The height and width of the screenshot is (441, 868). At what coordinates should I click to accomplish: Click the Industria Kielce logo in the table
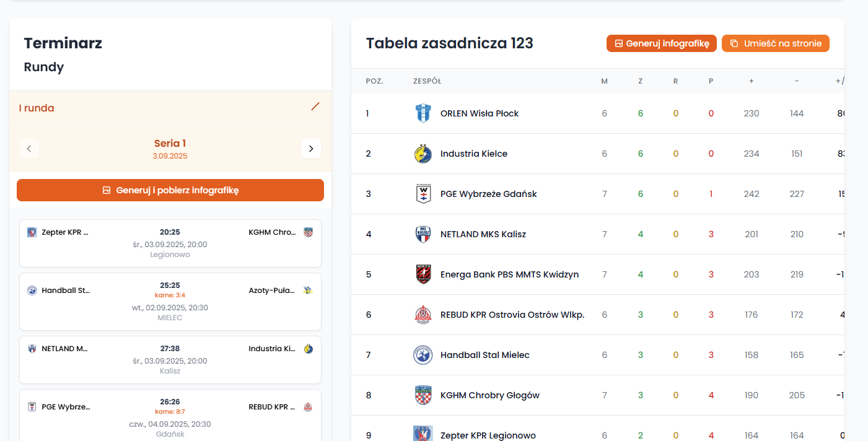[423, 154]
